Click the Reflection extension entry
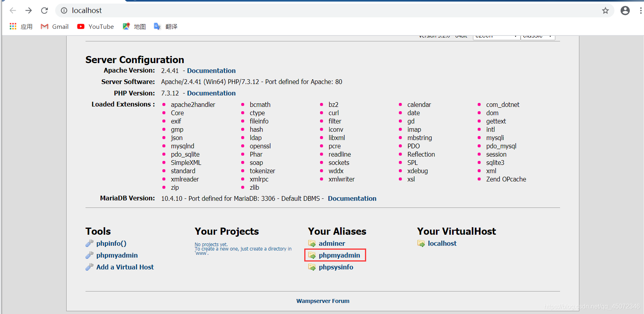 421,154
